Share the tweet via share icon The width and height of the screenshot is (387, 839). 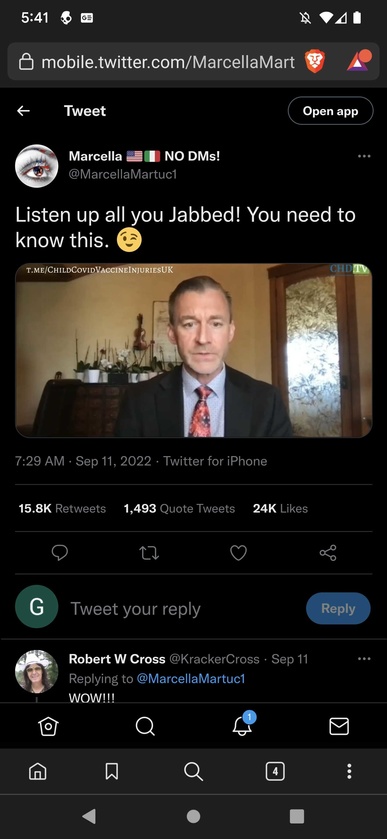(x=328, y=553)
